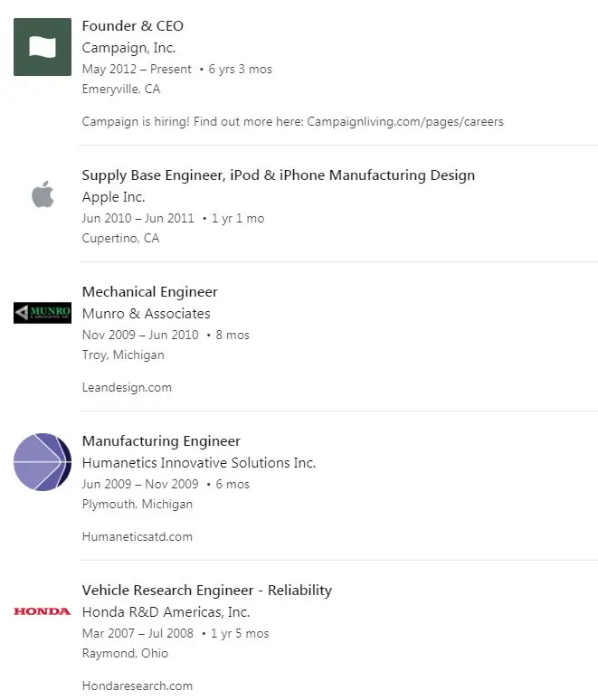This screenshot has height=700, width=598.
Task: Click the Humaneticsatd.com description text
Action: tap(138, 536)
